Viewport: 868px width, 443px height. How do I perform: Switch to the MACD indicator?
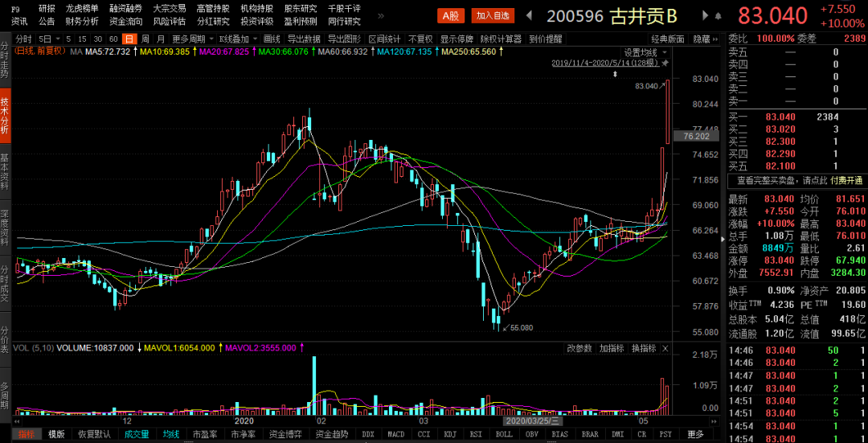(395, 434)
